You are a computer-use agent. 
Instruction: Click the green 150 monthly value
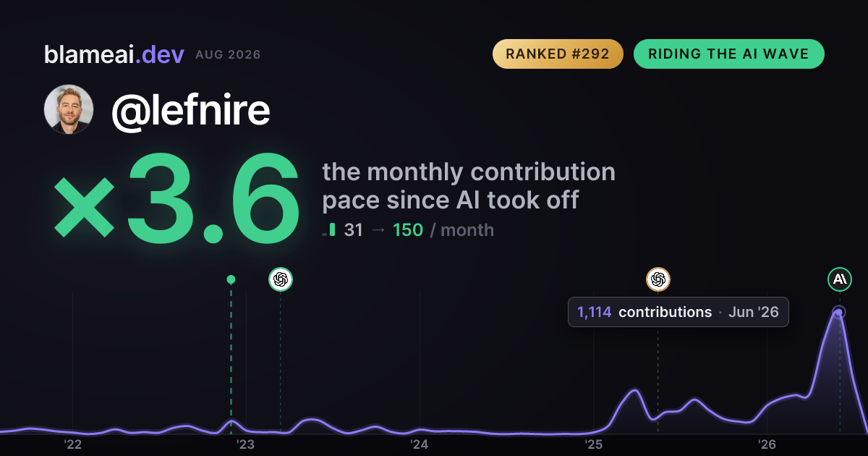tap(408, 230)
